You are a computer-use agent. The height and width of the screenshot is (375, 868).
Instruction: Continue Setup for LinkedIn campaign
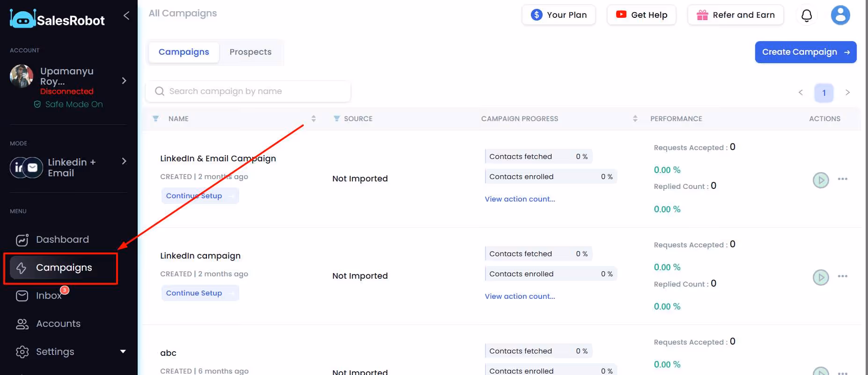200,293
